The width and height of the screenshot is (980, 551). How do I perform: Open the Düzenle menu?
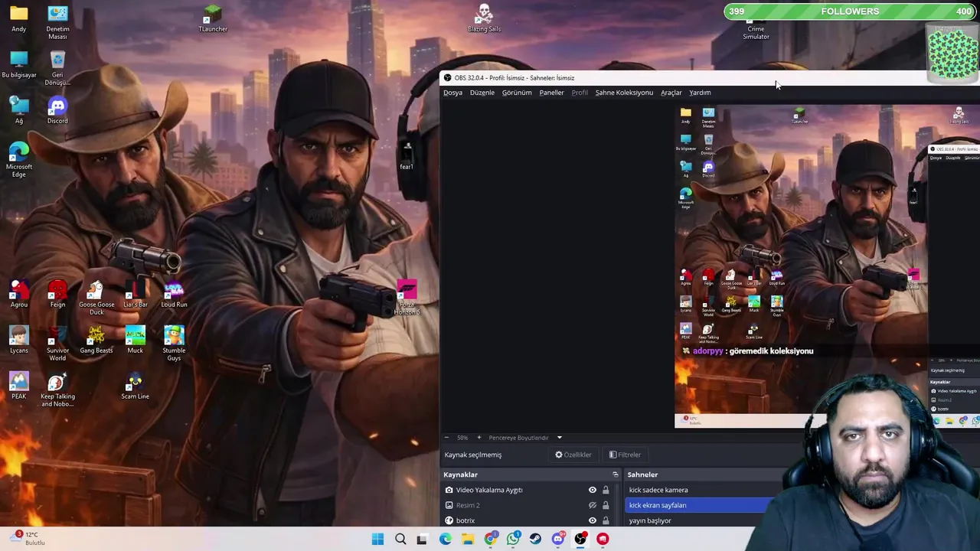click(x=482, y=93)
